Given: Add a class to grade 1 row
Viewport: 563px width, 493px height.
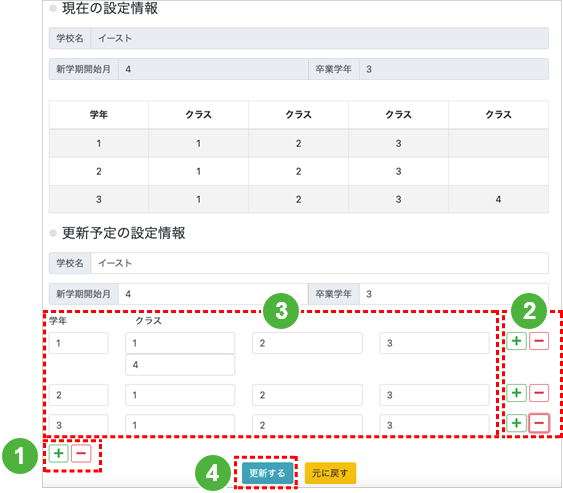Looking at the screenshot, I should tap(516, 341).
